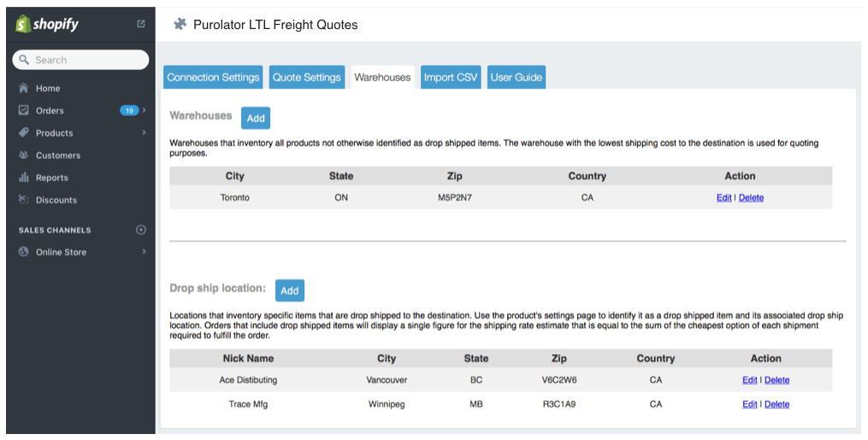The height and width of the screenshot is (440, 868).
Task: Open Online Store sales channel
Action: [61, 252]
